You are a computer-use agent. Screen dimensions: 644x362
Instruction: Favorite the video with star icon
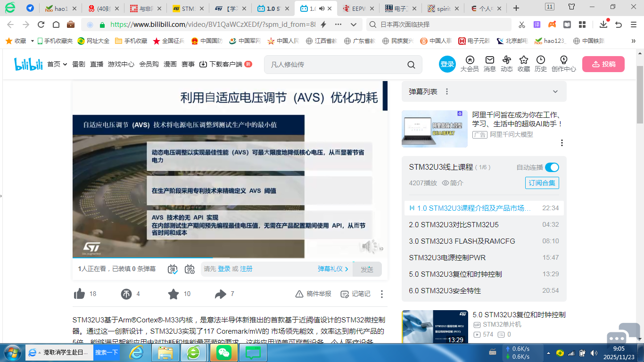tap(173, 294)
